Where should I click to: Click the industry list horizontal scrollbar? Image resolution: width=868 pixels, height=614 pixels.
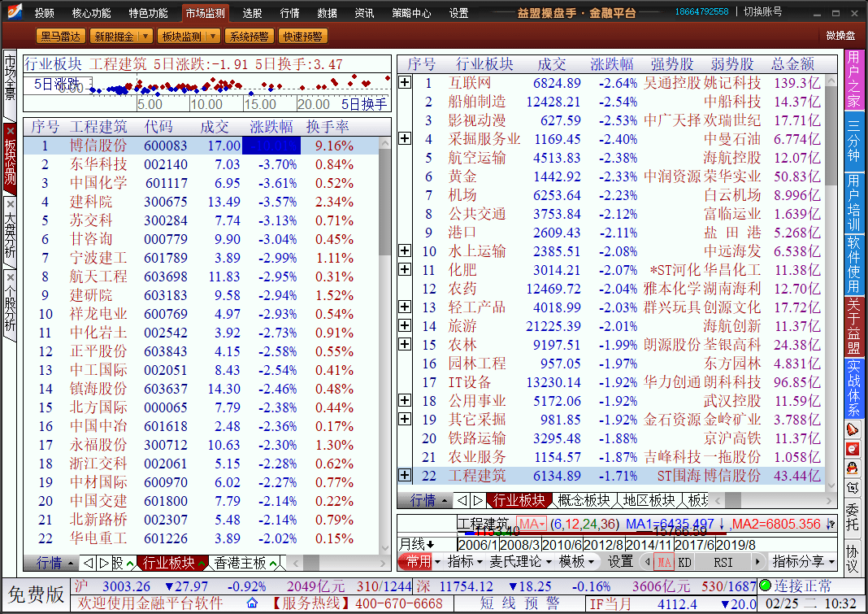(773, 501)
